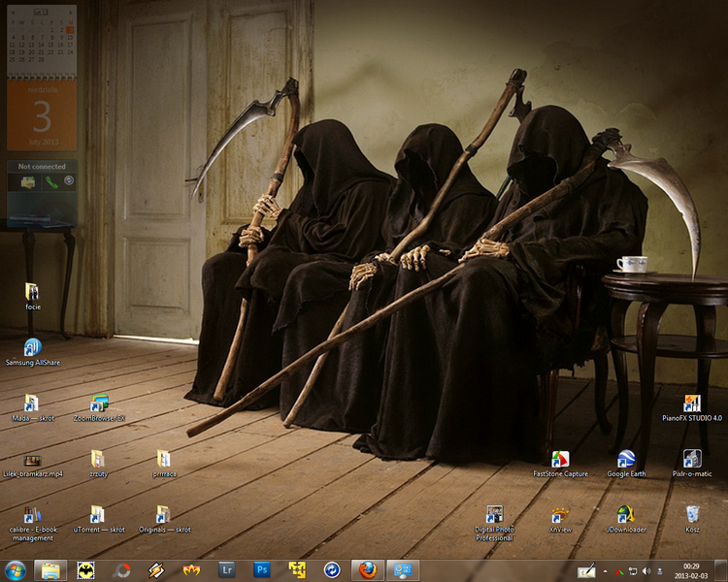Viewport: 728px width, 582px height.
Task: Open the red-gray circular taskbar icon
Action: 121,570
